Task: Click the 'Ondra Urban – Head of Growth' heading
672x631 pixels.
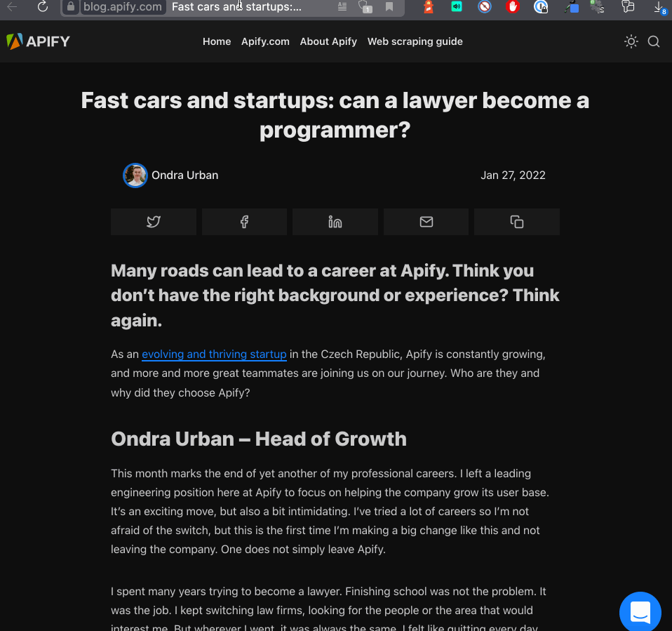Action: (259, 439)
